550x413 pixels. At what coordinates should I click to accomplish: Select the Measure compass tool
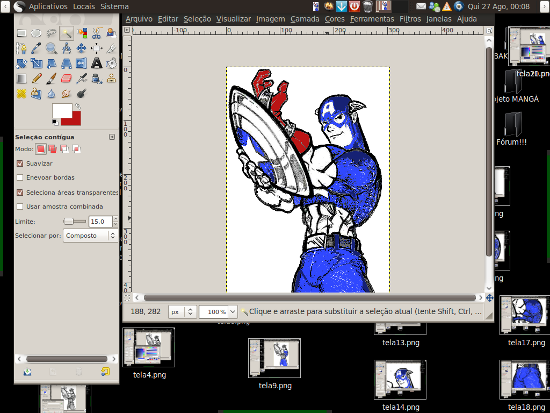pos(67,48)
